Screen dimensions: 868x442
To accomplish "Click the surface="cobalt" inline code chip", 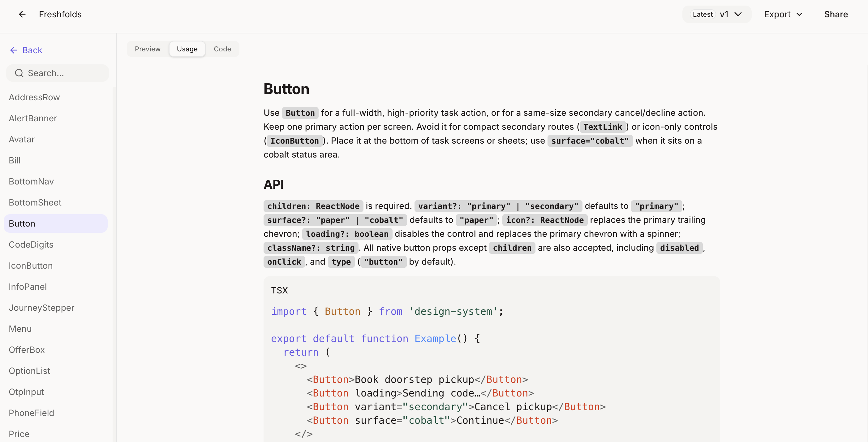I will pos(590,141).
